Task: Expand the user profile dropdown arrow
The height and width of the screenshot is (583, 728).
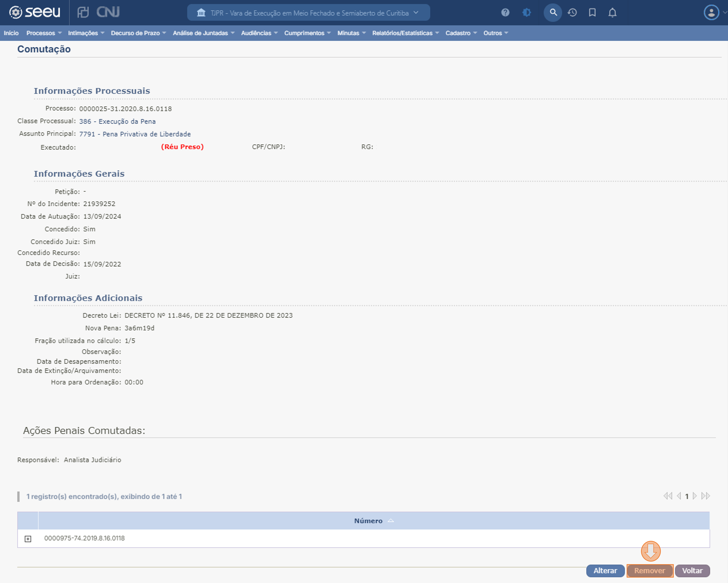Action: point(725,12)
